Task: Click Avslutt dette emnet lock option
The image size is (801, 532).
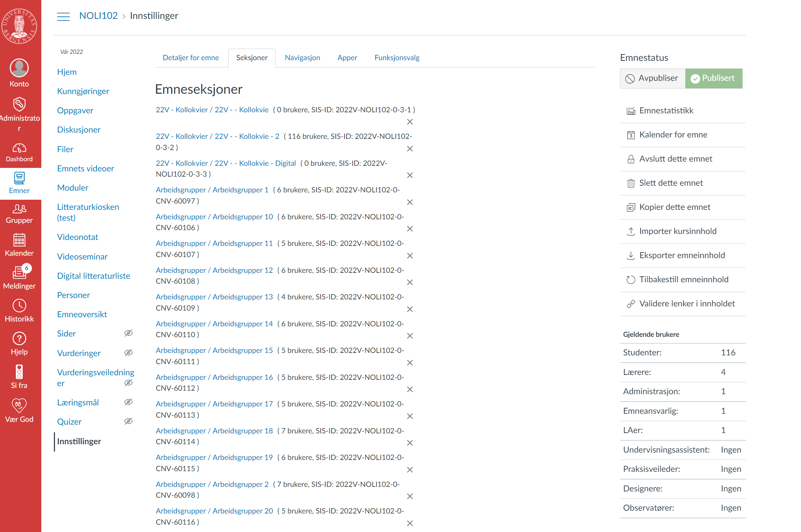Action: point(682,159)
